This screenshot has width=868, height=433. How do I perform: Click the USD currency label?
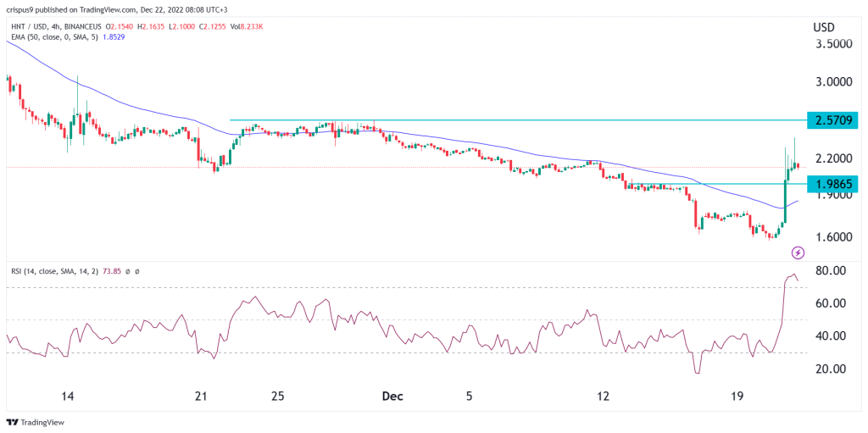tap(824, 27)
